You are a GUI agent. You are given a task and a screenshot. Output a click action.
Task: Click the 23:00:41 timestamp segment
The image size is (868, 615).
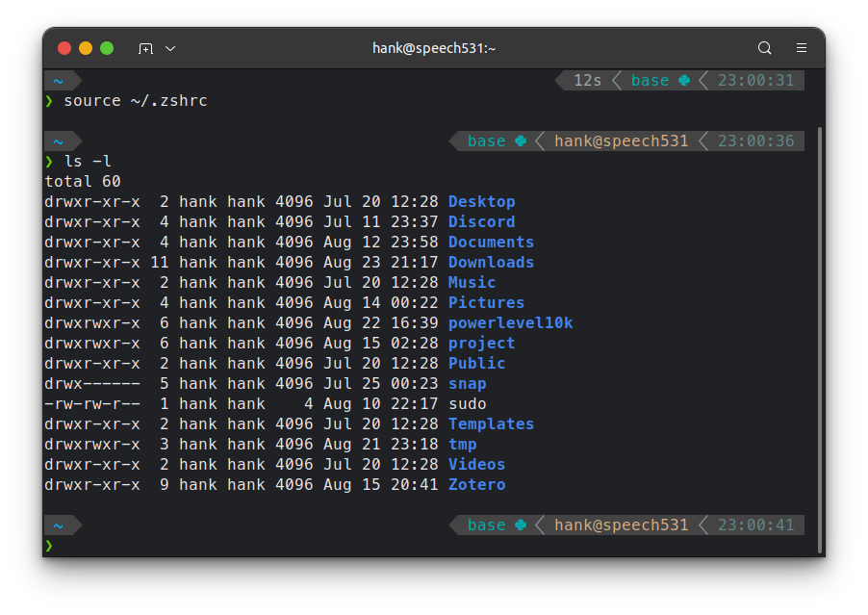coord(755,525)
